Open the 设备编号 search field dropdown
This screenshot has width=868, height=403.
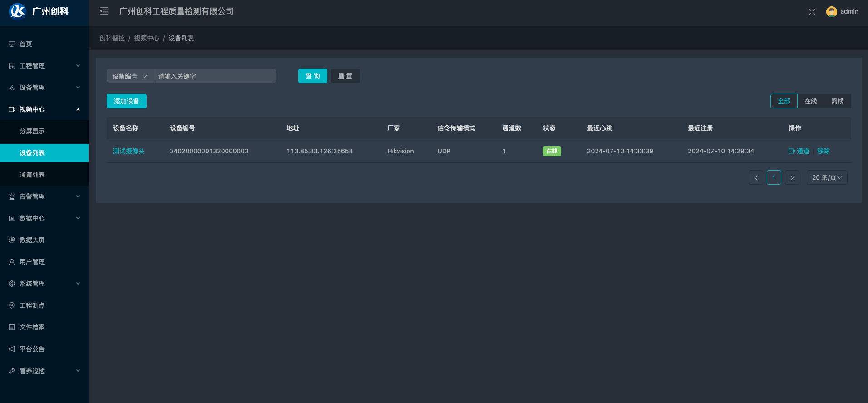[129, 76]
